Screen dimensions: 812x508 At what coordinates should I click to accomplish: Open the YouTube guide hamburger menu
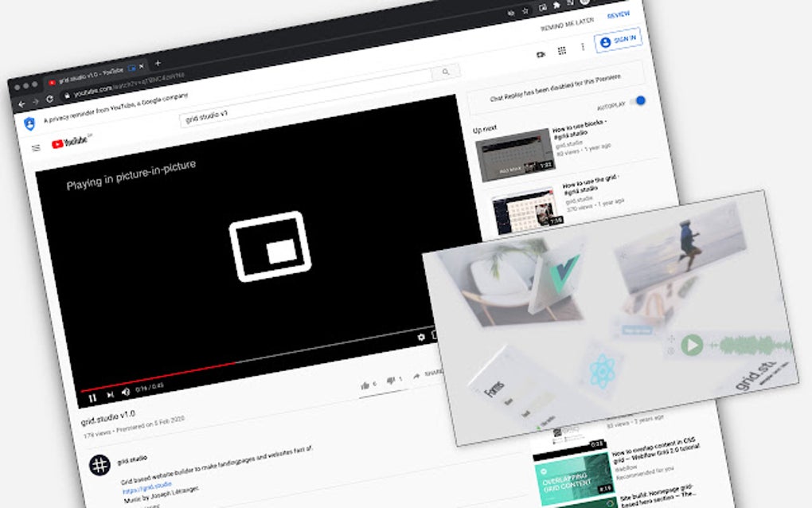click(34, 147)
